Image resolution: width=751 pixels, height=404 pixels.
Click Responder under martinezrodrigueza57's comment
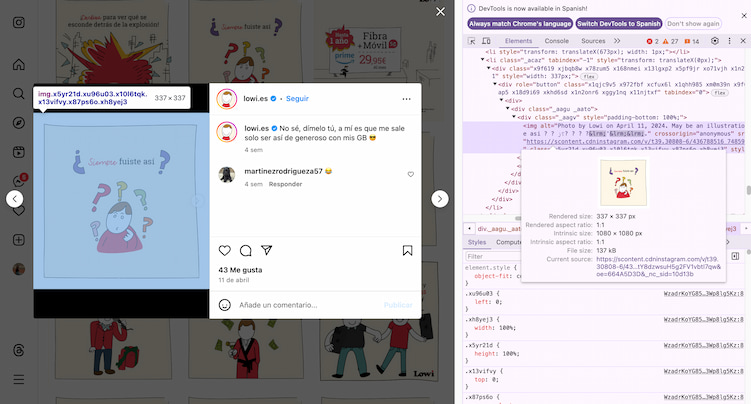click(285, 184)
